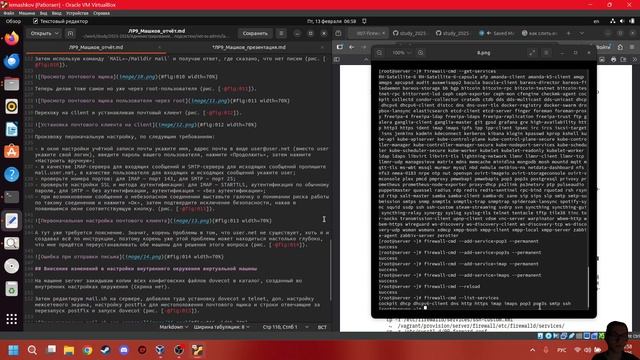This screenshot has height=360, width=640.
Task: Switch to ЛР9_Машков_отчёт.md tab
Action: point(96,47)
